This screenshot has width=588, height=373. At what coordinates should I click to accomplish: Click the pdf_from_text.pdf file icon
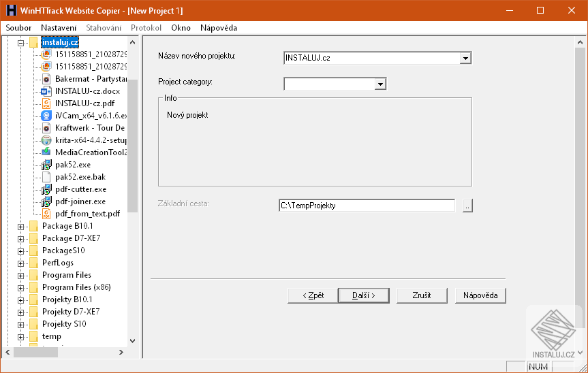coord(46,214)
